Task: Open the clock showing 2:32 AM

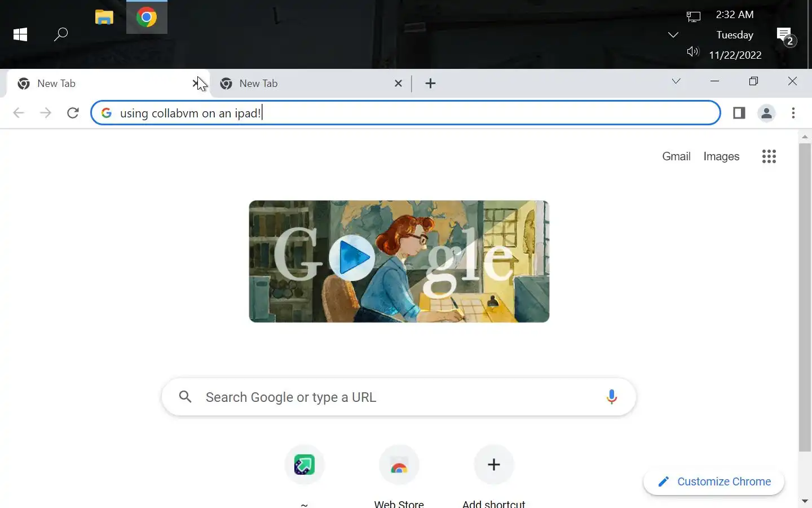Action: click(735, 34)
